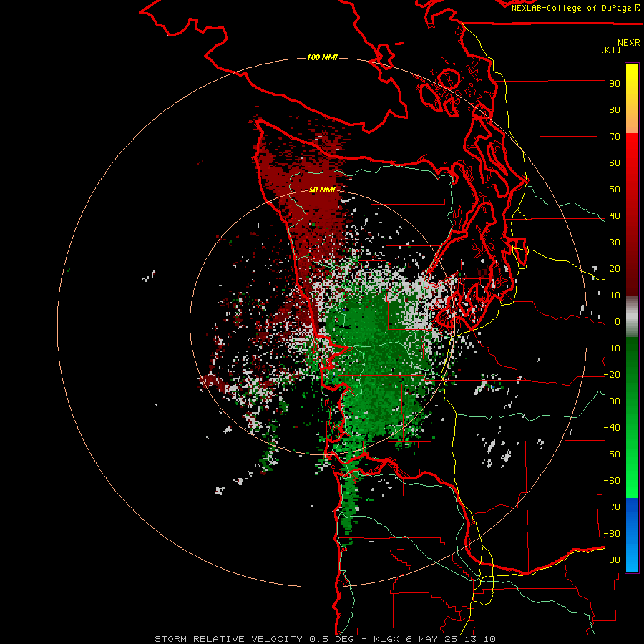Click the 20 value on the velocity scale

[x=615, y=269]
